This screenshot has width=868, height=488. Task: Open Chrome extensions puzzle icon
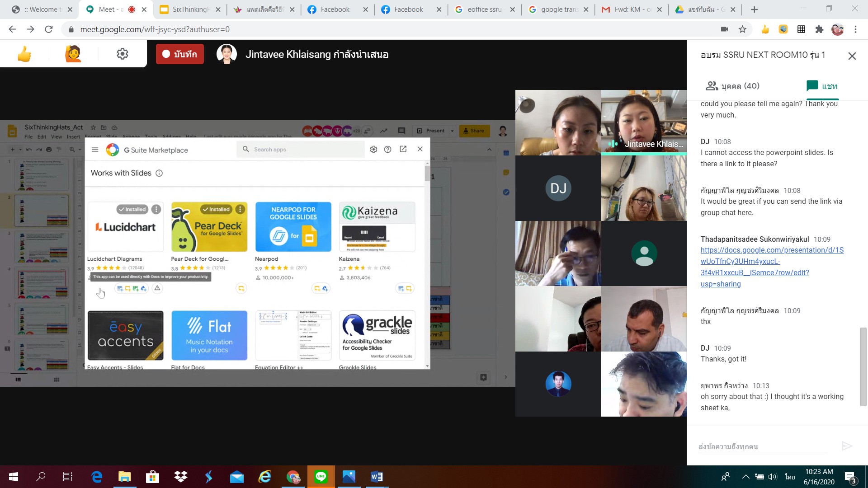pyautogui.click(x=819, y=29)
